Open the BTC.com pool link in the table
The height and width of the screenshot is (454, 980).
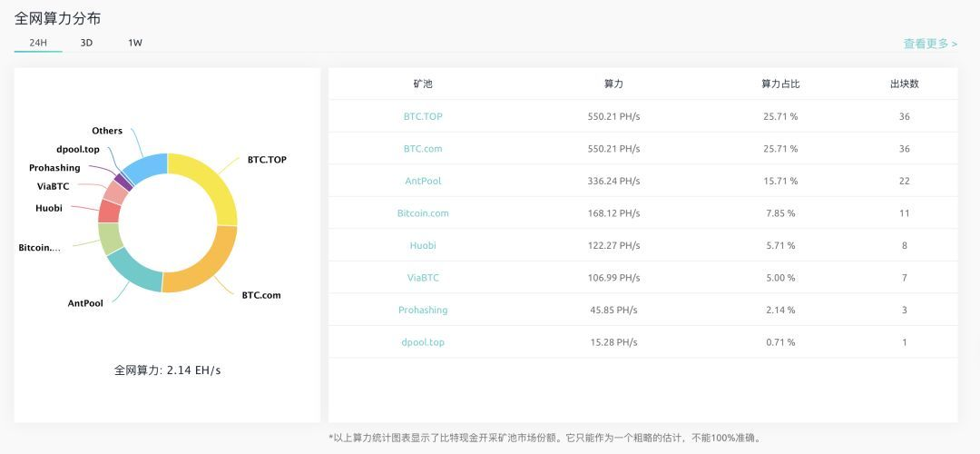tap(423, 149)
